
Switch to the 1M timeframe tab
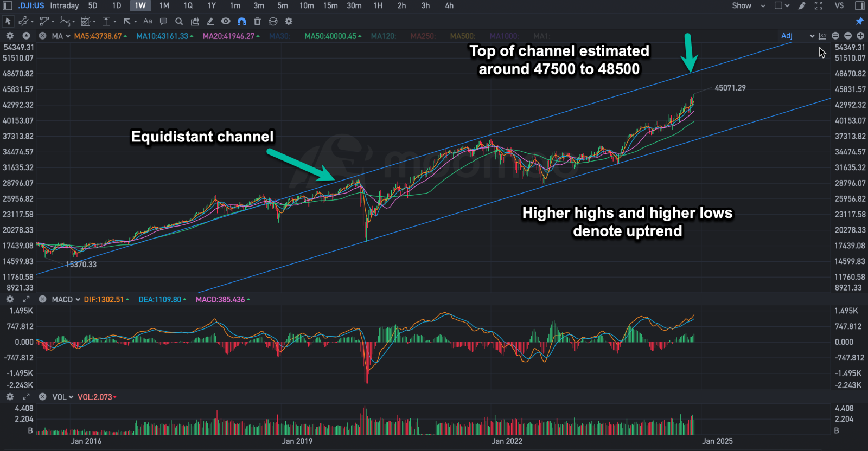(164, 5)
